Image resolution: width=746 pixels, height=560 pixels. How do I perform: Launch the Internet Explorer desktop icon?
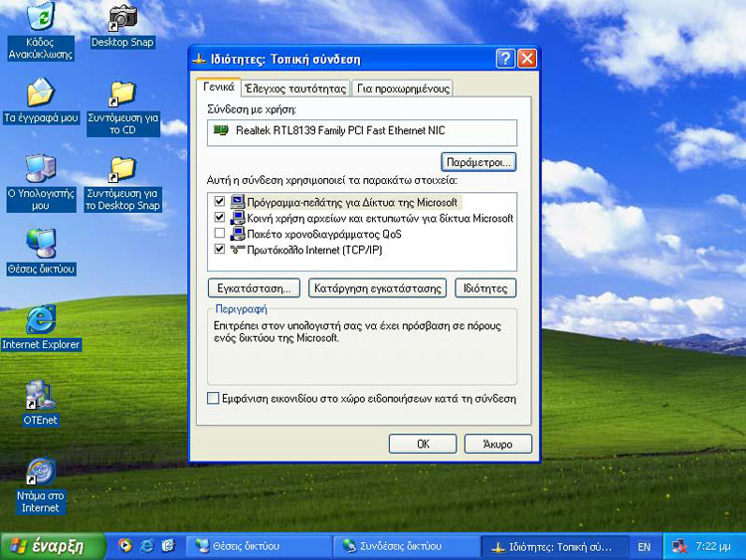41,319
